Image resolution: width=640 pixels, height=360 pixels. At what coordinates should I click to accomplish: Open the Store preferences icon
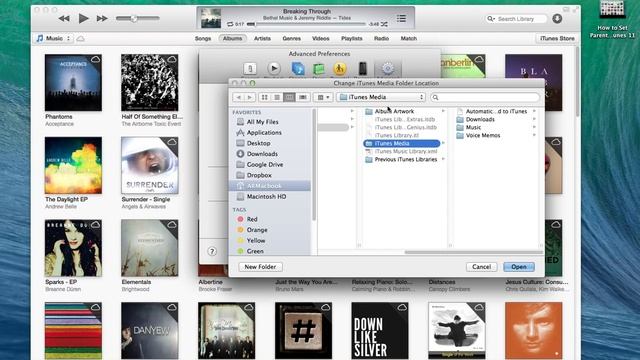pos(318,69)
